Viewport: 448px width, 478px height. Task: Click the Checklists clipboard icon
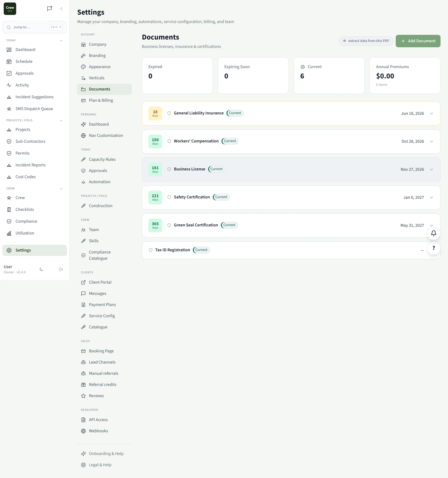click(x=9, y=210)
